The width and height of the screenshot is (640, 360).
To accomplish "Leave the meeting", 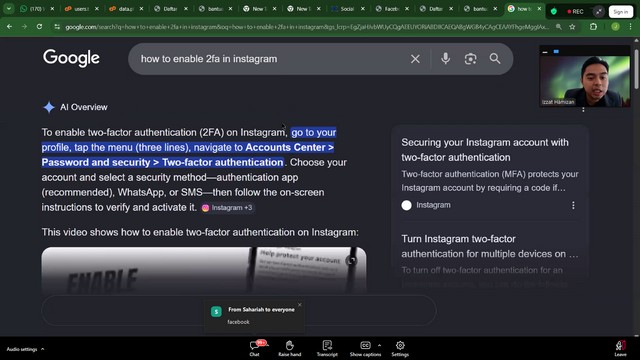I will [620, 348].
